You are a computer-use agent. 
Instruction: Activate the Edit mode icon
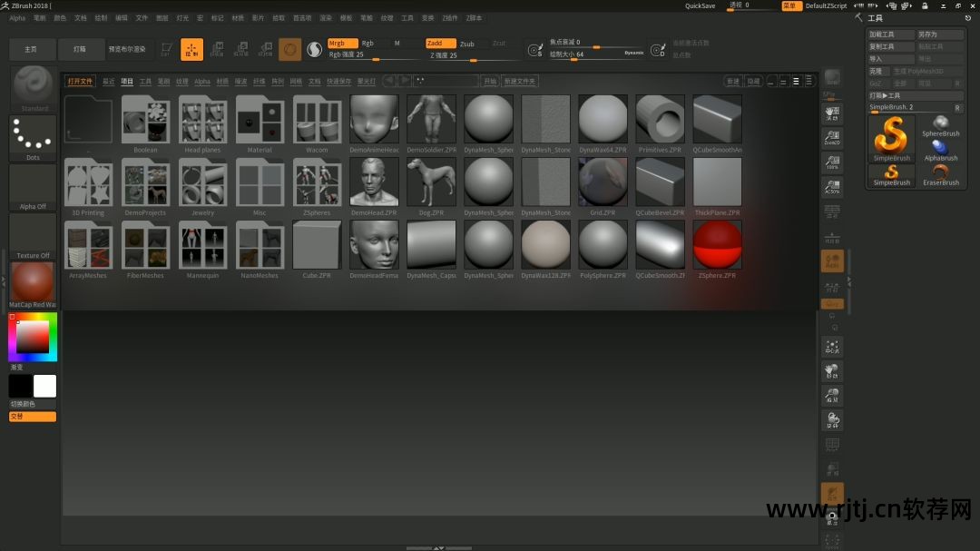(166, 49)
